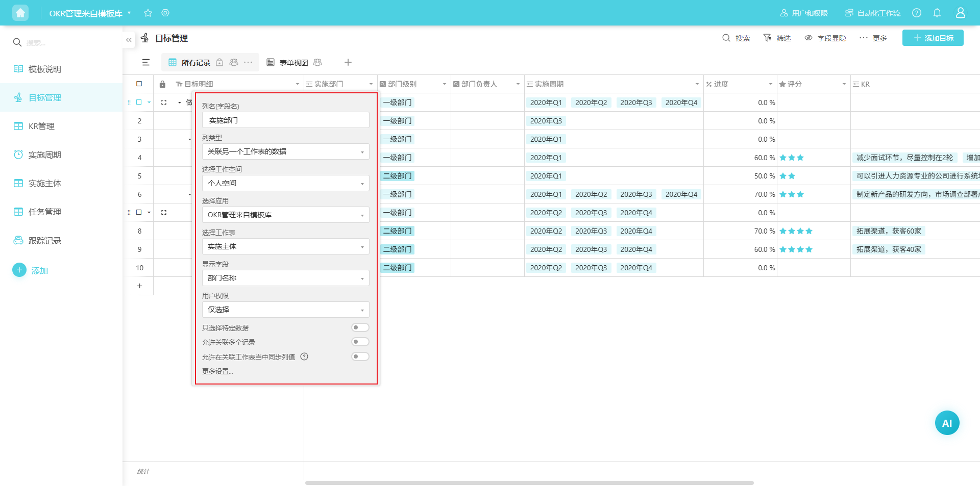
Task: Check the row 7 checkbox
Action: point(139,213)
